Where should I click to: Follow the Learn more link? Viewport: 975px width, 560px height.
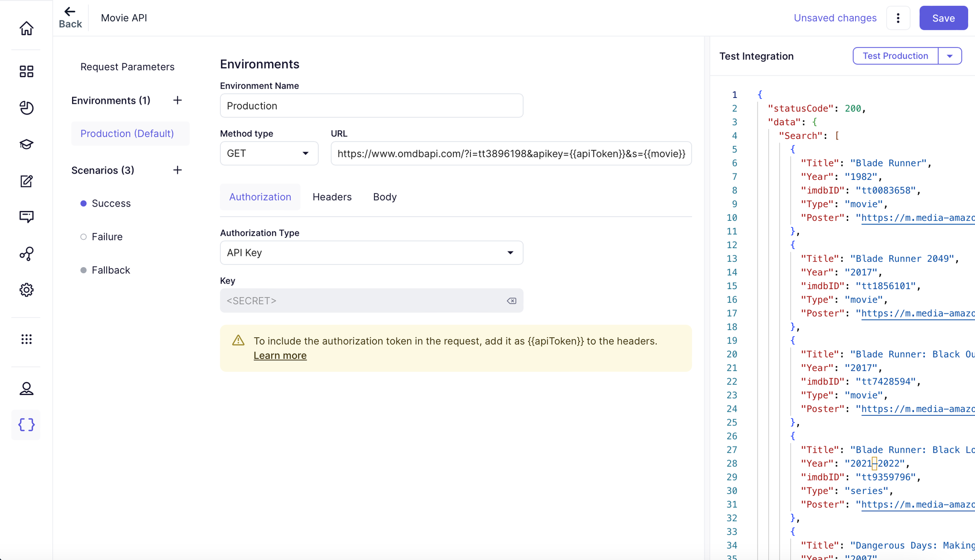coord(280,356)
